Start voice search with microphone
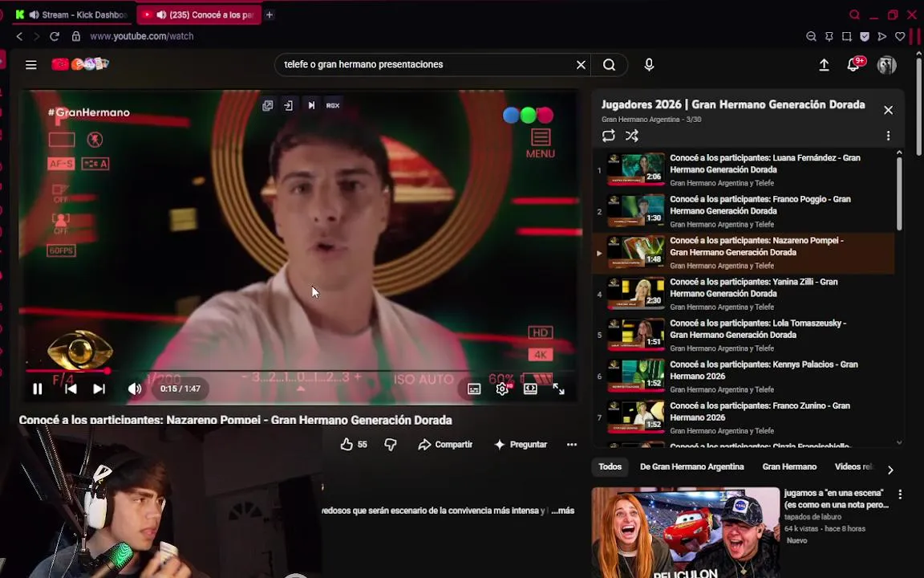 tap(649, 65)
